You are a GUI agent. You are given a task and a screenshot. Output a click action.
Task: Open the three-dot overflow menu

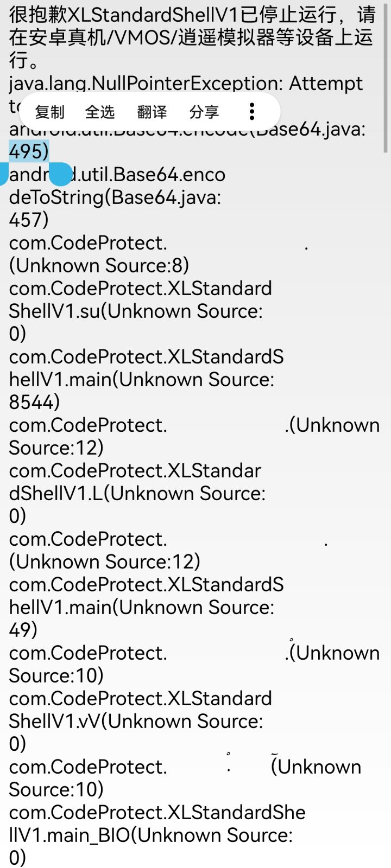[251, 112]
